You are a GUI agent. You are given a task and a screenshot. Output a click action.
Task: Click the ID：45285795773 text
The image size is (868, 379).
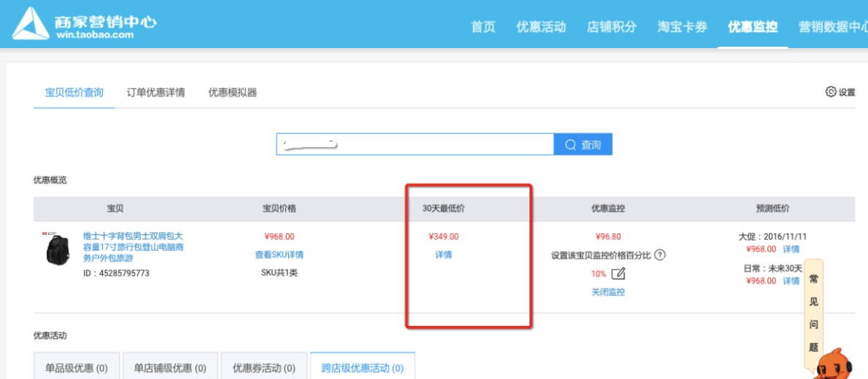(x=116, y=273)
